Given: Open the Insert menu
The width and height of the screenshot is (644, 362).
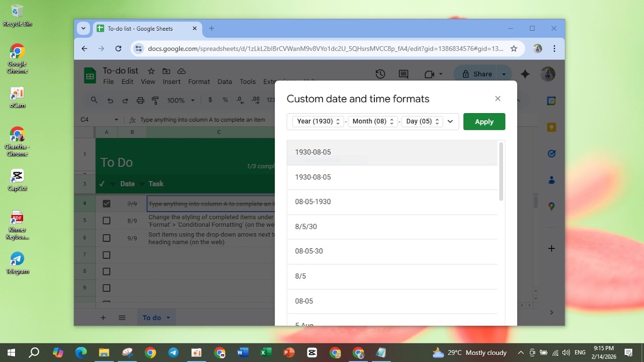Looking at the screenshot, I should (172, 81).
